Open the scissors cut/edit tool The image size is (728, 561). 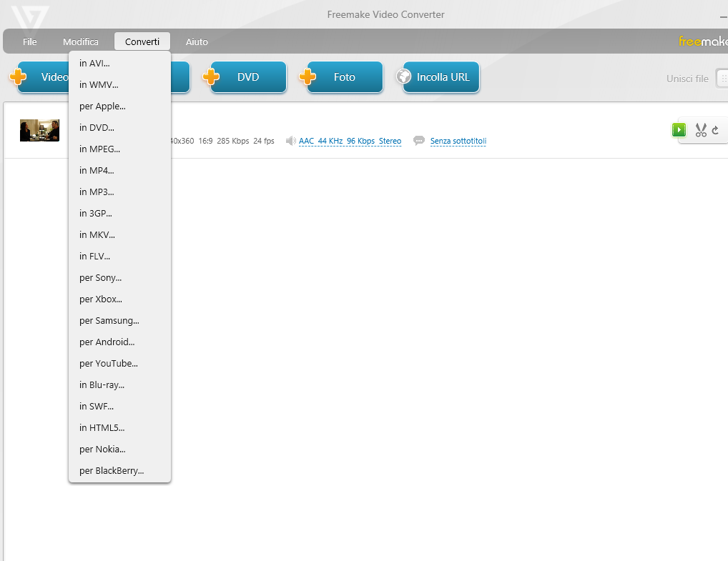(701, 130)
